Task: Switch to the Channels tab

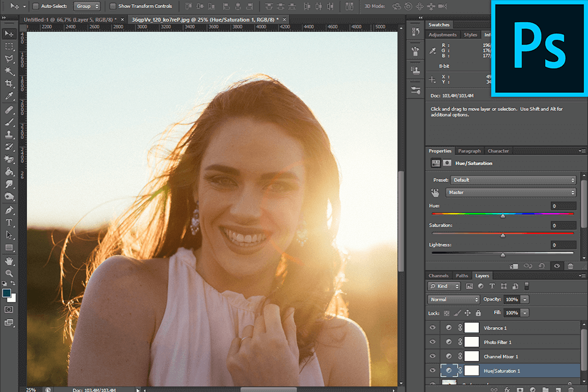Action: coord(439,276)
